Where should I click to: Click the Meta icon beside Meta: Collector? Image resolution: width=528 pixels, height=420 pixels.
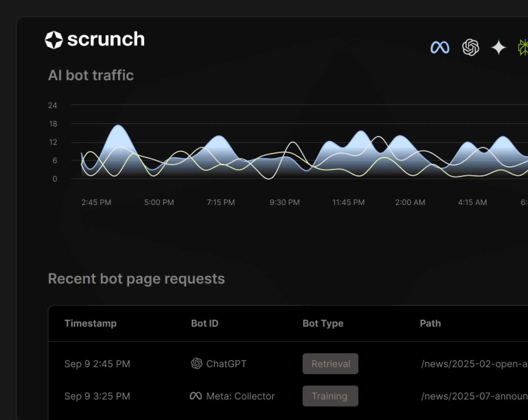coord(196,396)
